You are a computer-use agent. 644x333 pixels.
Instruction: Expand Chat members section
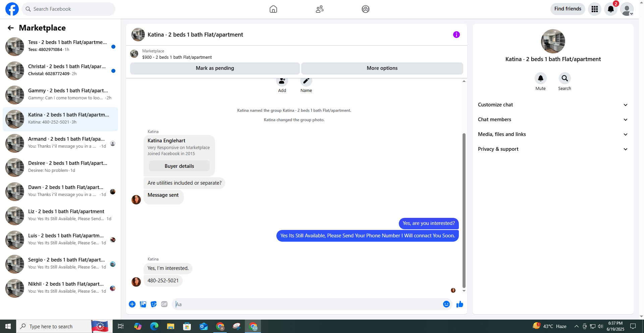pos(553,120)
